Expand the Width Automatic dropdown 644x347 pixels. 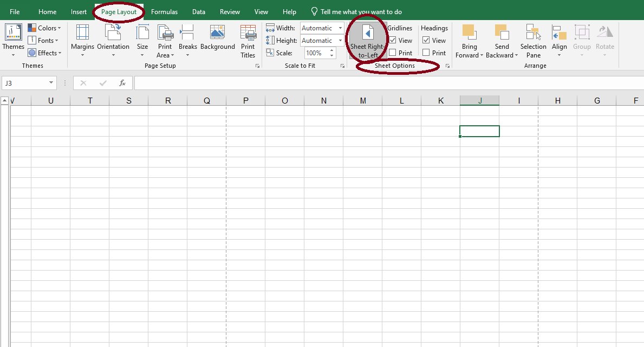340,28
